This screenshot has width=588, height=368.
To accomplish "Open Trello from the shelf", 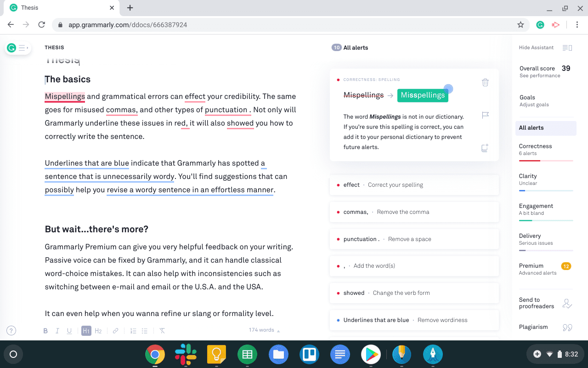I will coord(309,354).
